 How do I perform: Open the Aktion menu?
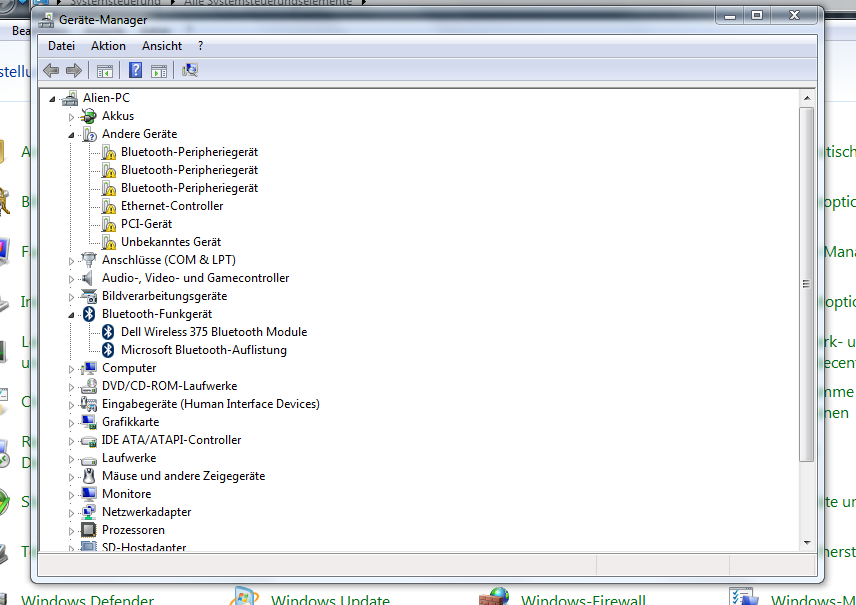[x=108, y=46]
